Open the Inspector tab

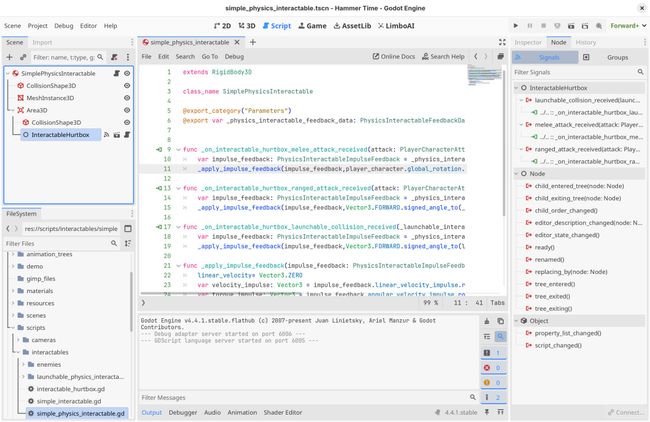point(528,42)
